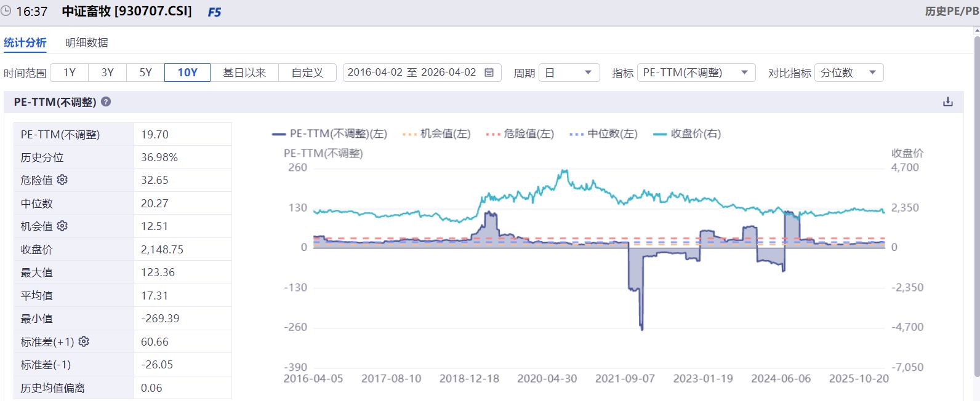Toggle 危险值 line in chart legend
Viewport: 980px width, 401px height.
click(520, 133)
